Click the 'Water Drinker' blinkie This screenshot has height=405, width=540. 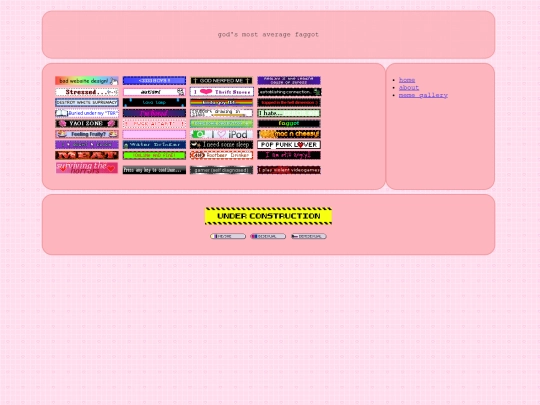point(154,145)
